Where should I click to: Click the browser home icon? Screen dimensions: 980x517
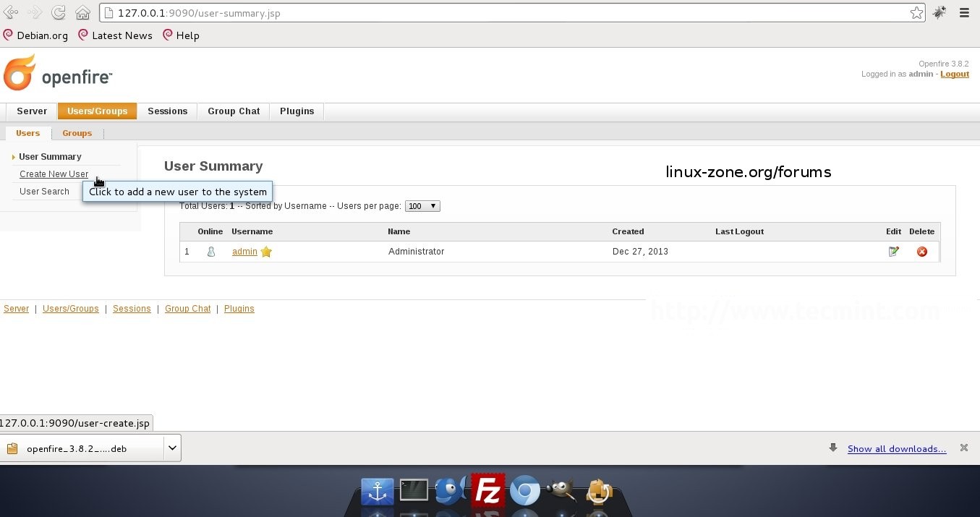(x=83, y=12)
